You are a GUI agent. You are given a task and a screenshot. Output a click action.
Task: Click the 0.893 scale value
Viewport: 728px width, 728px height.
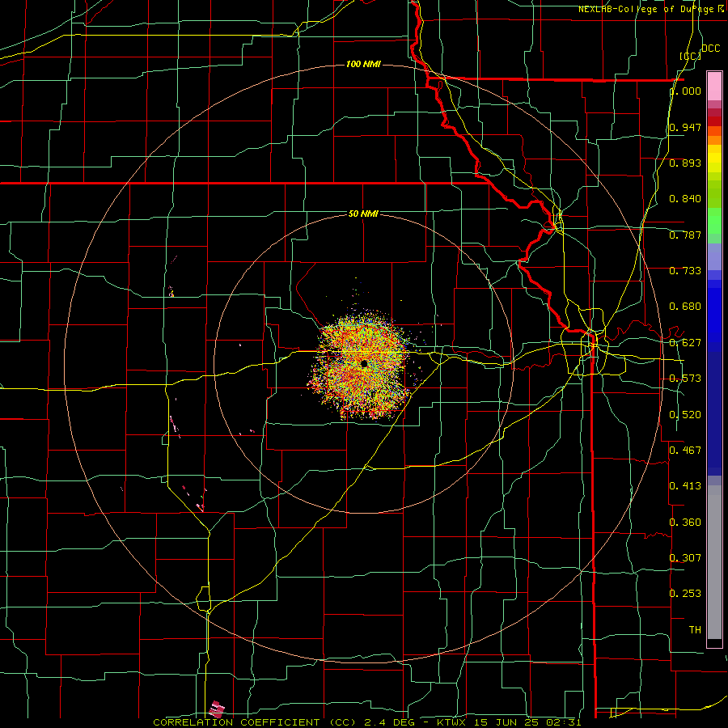(x=685, y=163)
